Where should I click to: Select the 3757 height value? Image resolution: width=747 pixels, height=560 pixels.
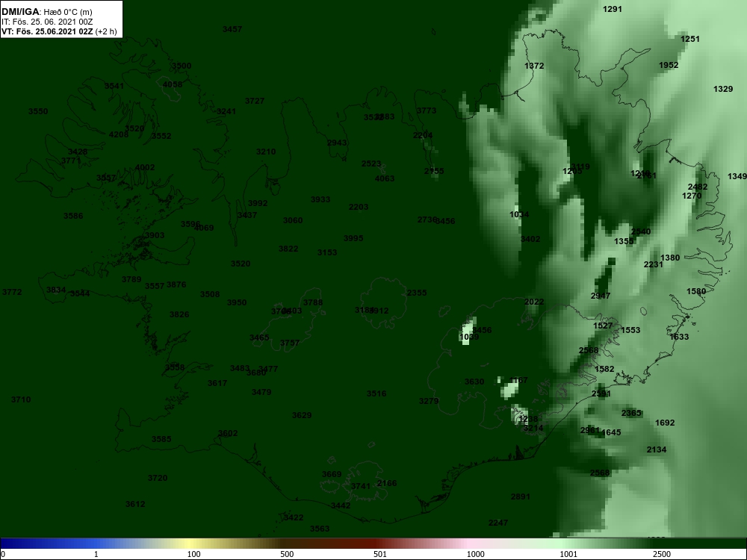290,343
